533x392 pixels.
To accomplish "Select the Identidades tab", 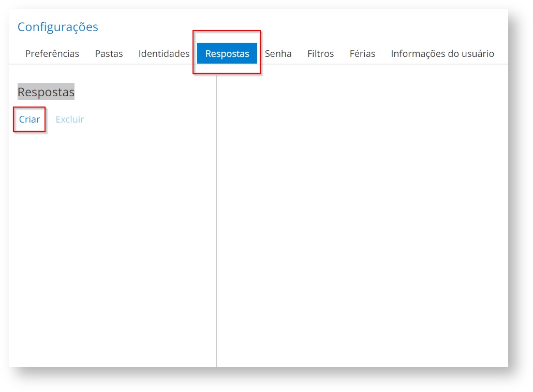I will click(x=164, y=54).
